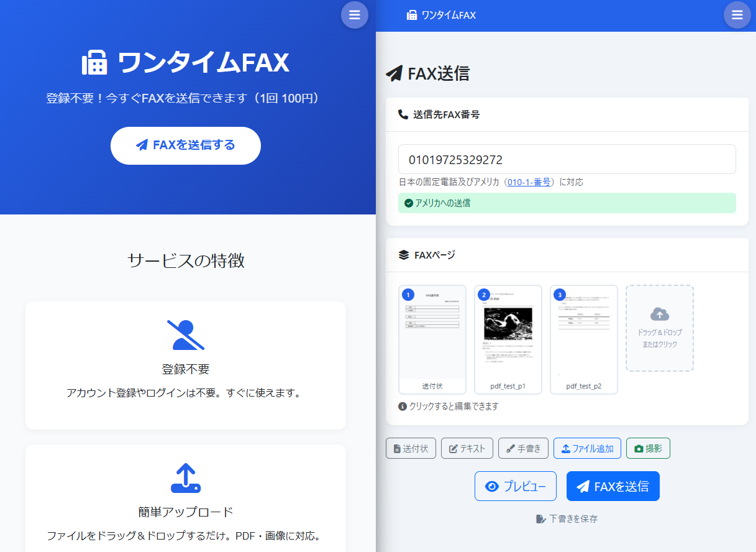Viewport: 756px width, 552px height.
Task: Open the hamburger menu on the left landing page
Action: [354, 15]
